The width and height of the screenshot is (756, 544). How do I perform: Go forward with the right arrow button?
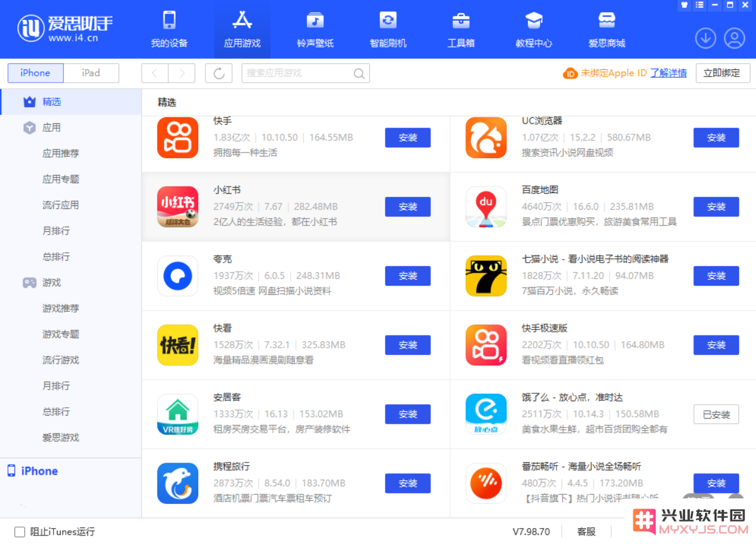(182, 73)
